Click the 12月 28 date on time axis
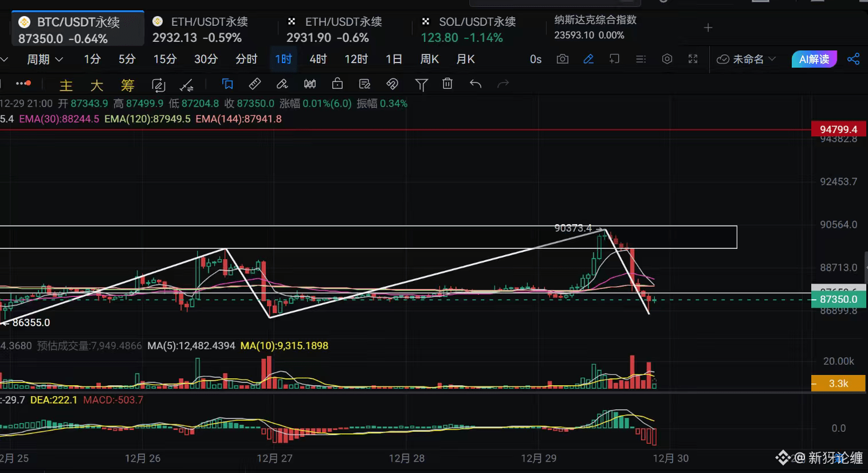Screen dimensions: 868x473 pos(407,458)
